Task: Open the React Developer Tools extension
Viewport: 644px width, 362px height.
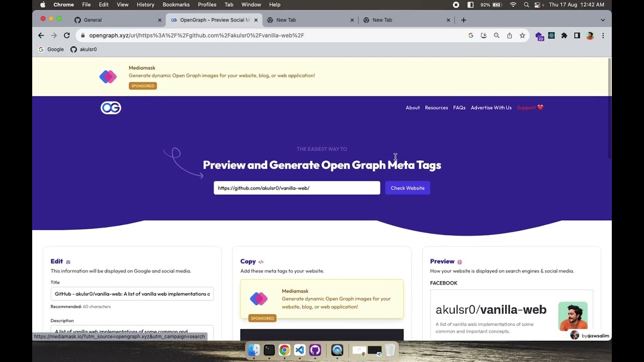Action: pos(551,35)
